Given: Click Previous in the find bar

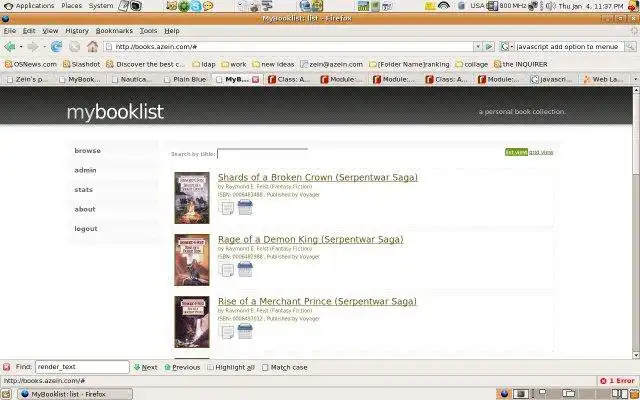Looking at the screenshot, I should tap(182, 367).
